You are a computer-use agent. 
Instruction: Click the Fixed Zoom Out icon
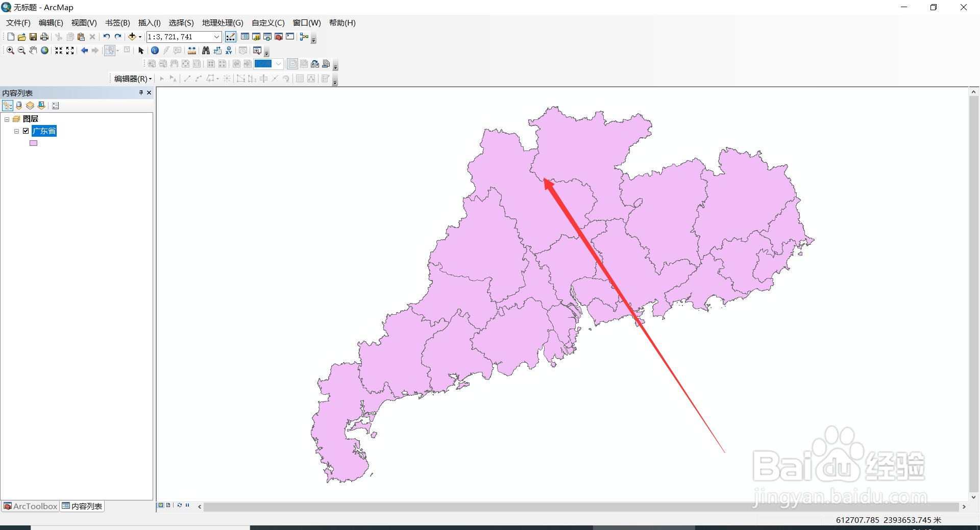pos(70,51)
